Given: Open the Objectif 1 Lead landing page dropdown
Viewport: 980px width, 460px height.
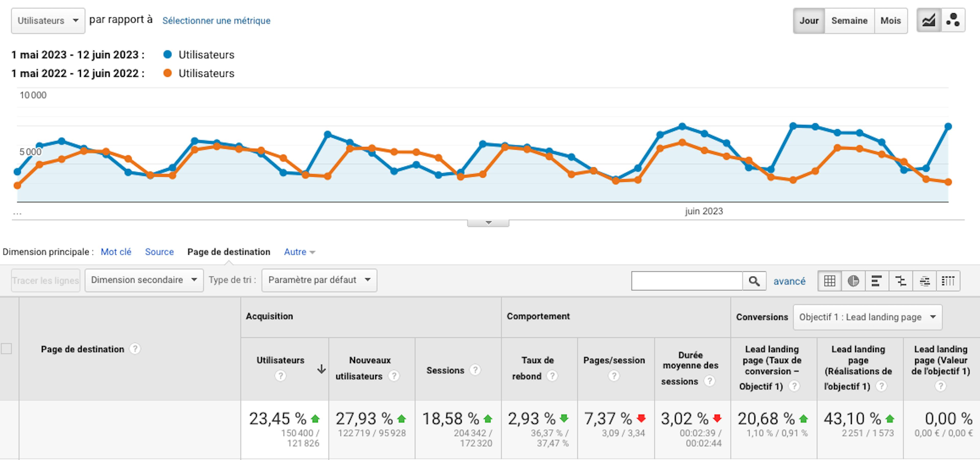Looking at the screenshot, I should pos(867,317).
